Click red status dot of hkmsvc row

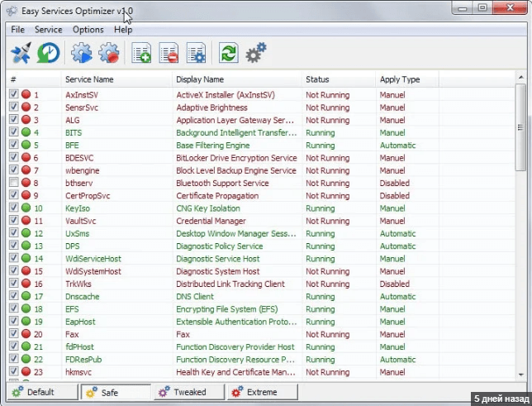point(26,371)
